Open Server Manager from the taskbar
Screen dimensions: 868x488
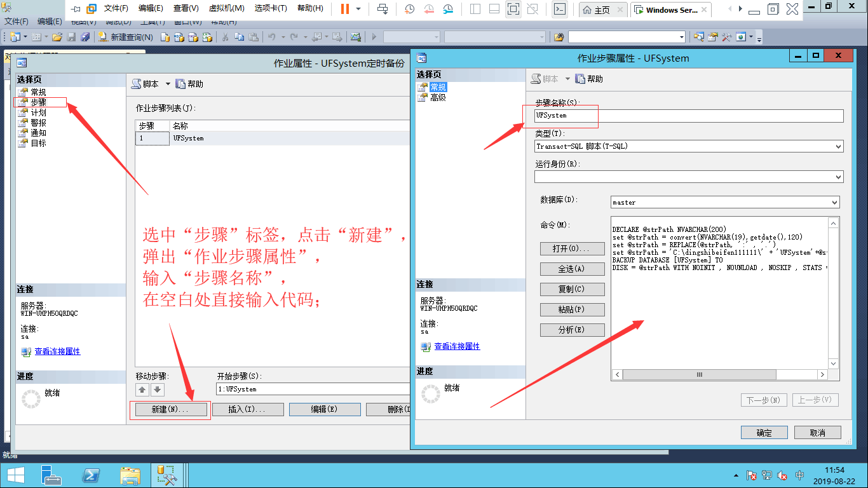[51, 475]
